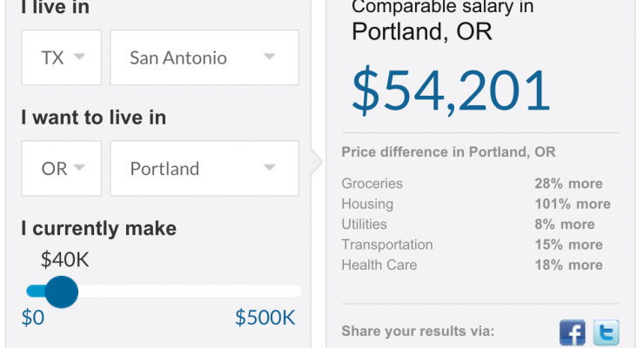The width and height of the screenshot is (644, 348).
Task: Open the TX state dropdown
Action: coord(62,57)
